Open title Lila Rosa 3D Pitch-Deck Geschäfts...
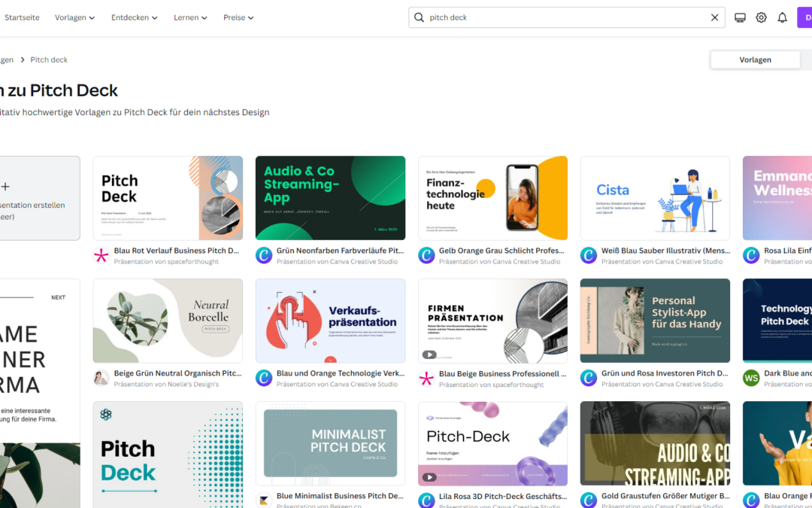Screen dimensions: 812x508 coord(503,497)
